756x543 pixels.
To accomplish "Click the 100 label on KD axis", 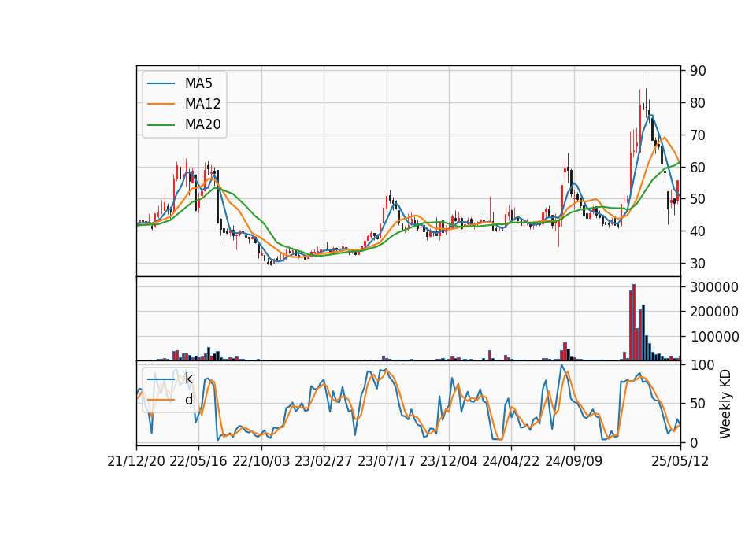I will point(702,365).
